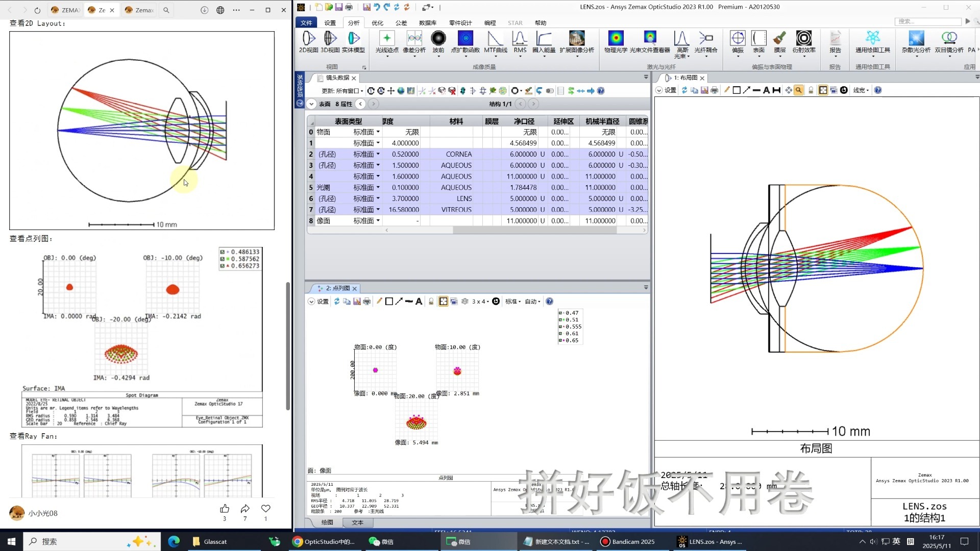Expand surface 2 标准面 type dropdown
The height and width of the screenshot is (551, 980).
point(378,154)
